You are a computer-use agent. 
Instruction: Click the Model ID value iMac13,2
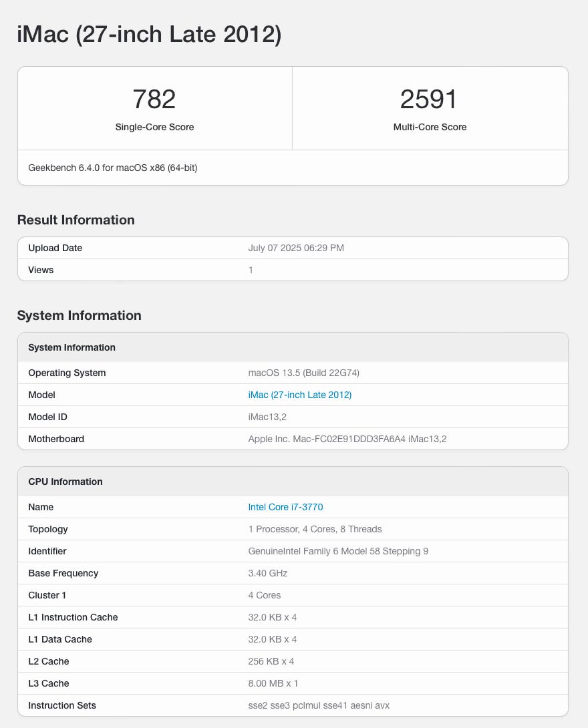coord(267,417)
